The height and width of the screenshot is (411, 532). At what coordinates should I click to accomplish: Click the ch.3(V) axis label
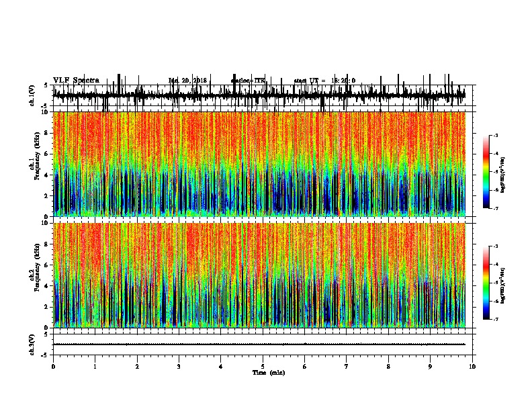[32, 345]
